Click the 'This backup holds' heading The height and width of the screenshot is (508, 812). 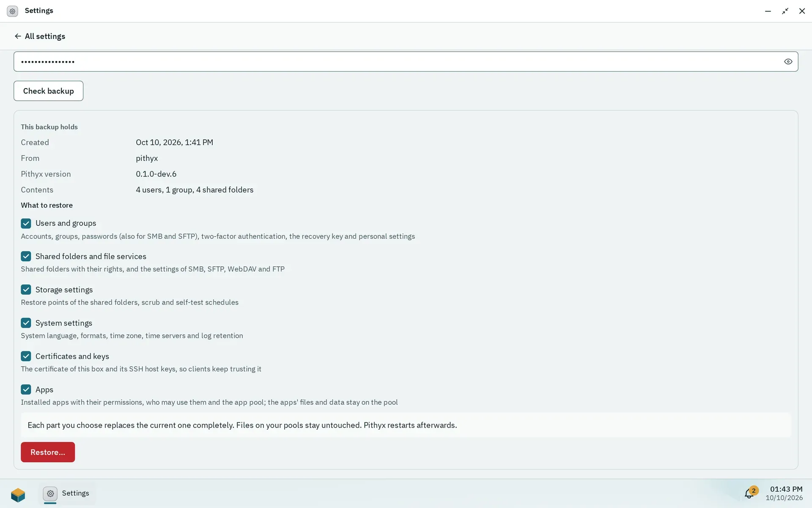(49, 127)
